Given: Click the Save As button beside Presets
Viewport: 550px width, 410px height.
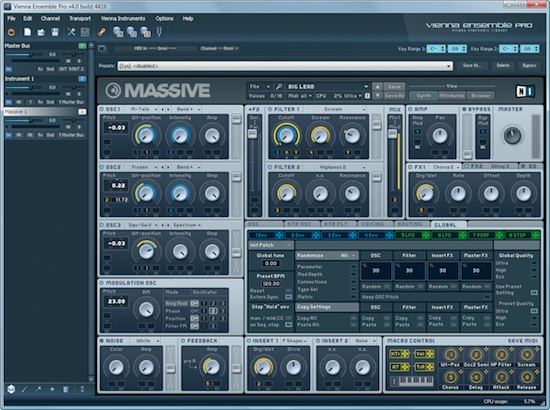Looking at the screenshot, I should coord(471,66).
